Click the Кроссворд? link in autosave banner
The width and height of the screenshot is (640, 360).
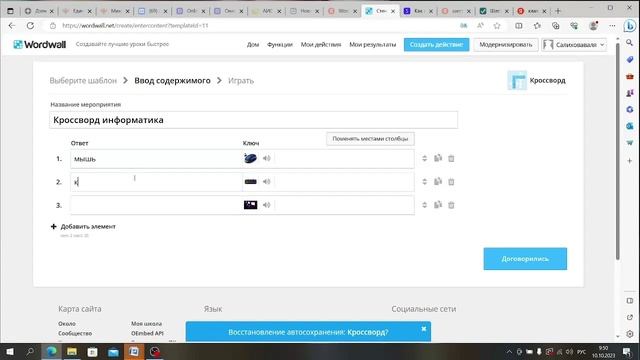[368, 332]
